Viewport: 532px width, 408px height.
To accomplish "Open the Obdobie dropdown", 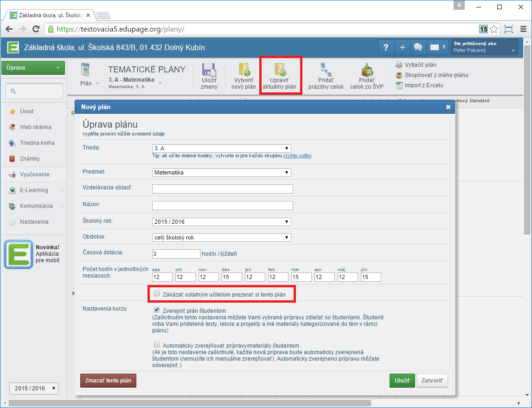I will [x=222, y=238].
